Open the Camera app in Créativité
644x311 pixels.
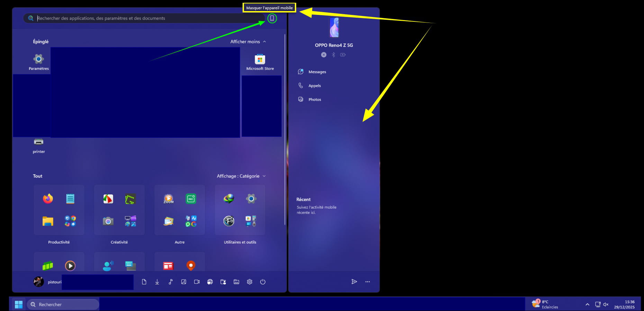(x=108, y=221)
